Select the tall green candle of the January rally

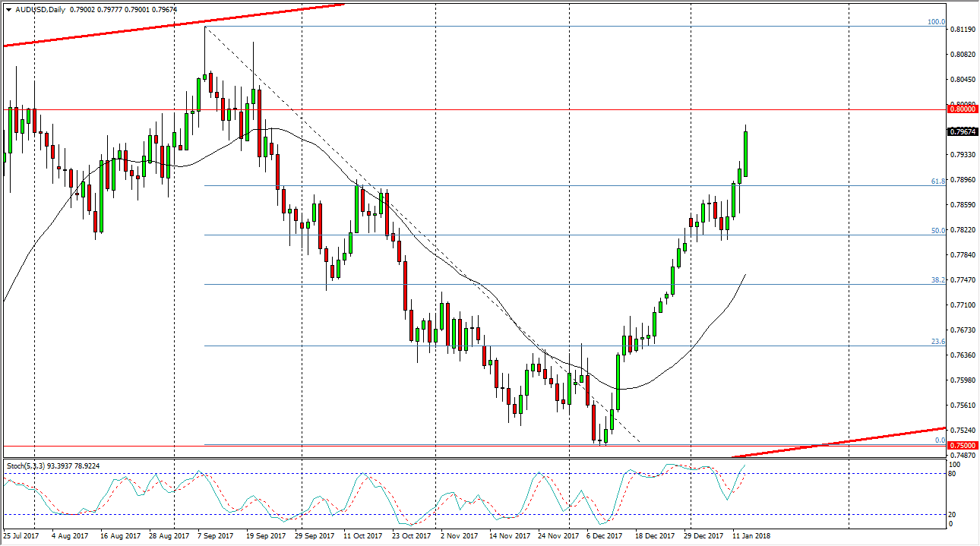click(745, 152)
